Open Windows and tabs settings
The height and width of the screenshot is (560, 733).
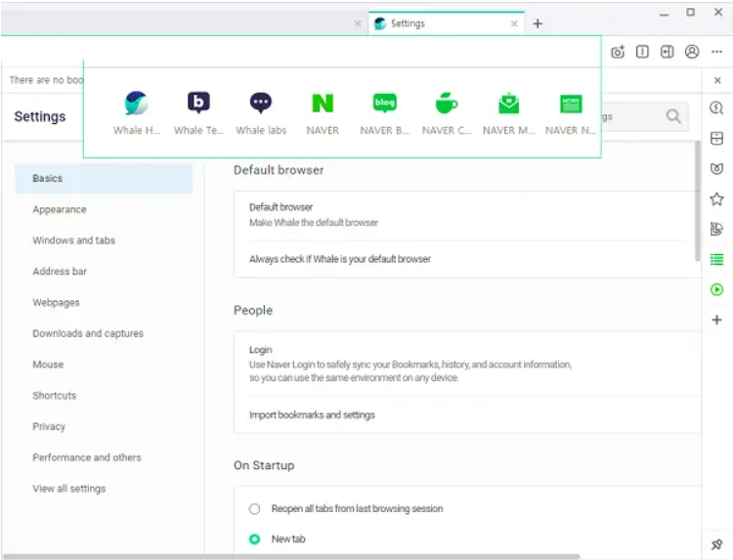(74, 240)
